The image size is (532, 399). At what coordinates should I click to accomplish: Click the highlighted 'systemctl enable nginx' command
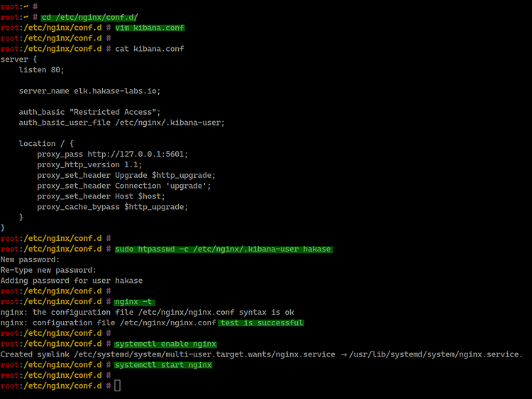165,344
